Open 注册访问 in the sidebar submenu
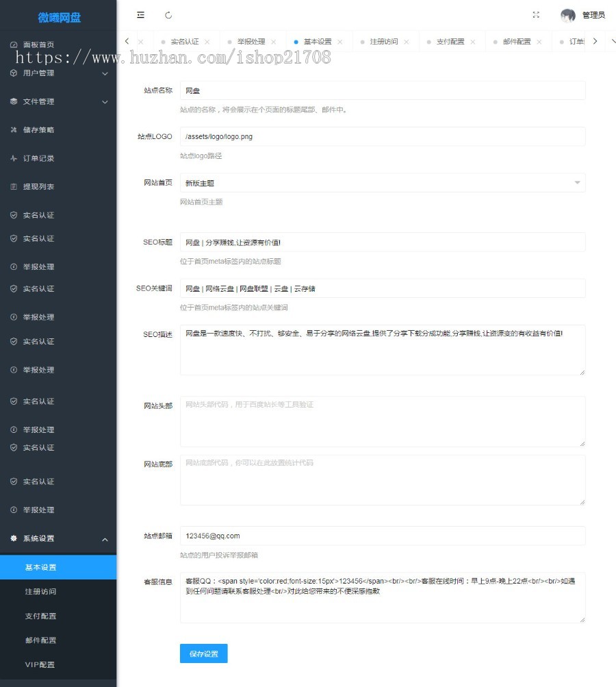 click(58, 592)
